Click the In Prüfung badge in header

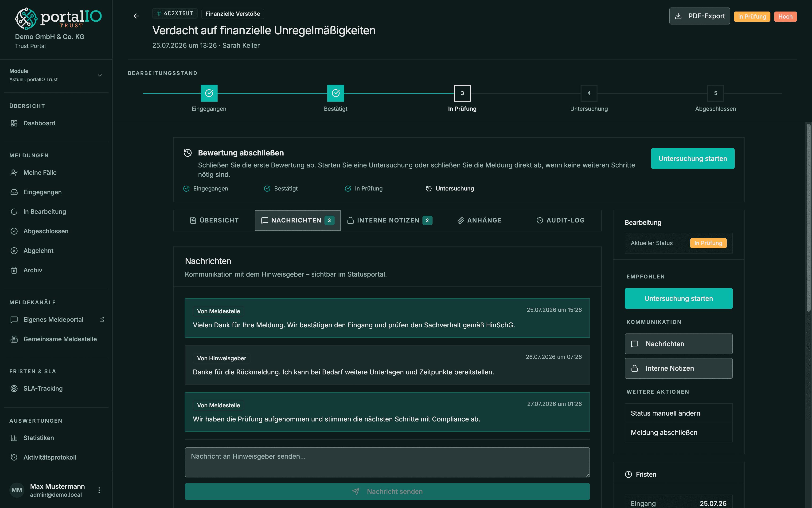pos(752,16)
